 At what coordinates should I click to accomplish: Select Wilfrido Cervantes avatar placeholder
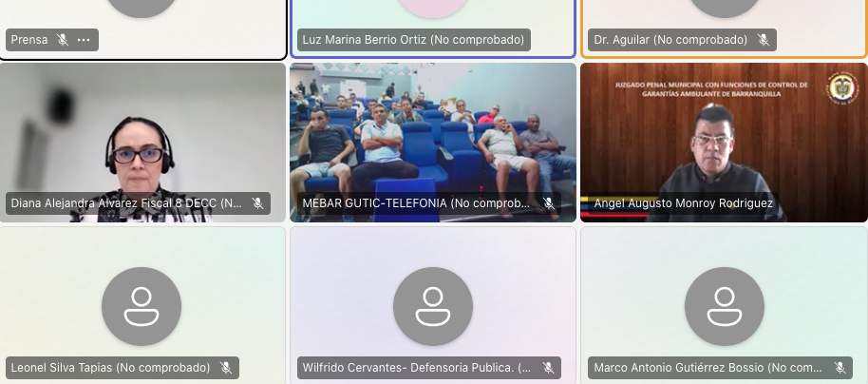433,306
